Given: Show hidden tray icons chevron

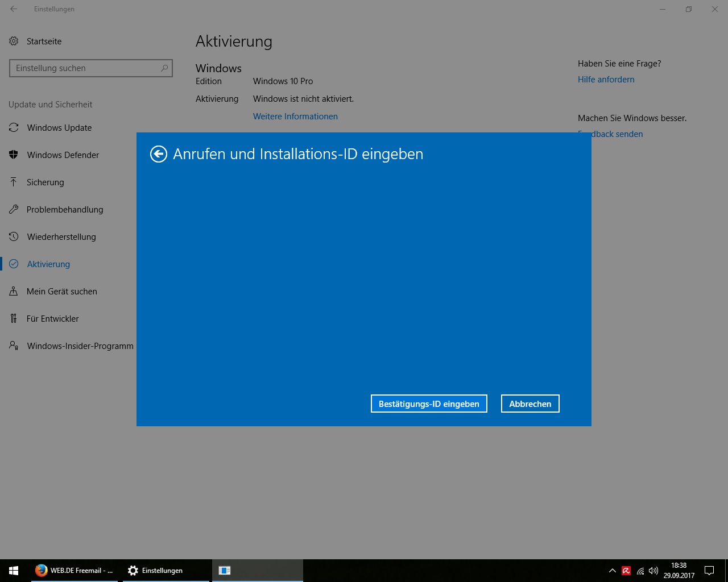Looking at the screenshot, I should (612, 571).
